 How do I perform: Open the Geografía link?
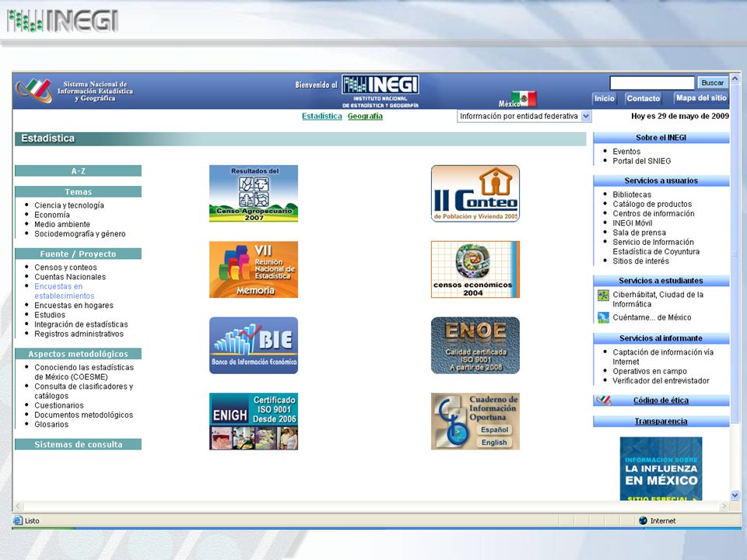coord(365,116)
